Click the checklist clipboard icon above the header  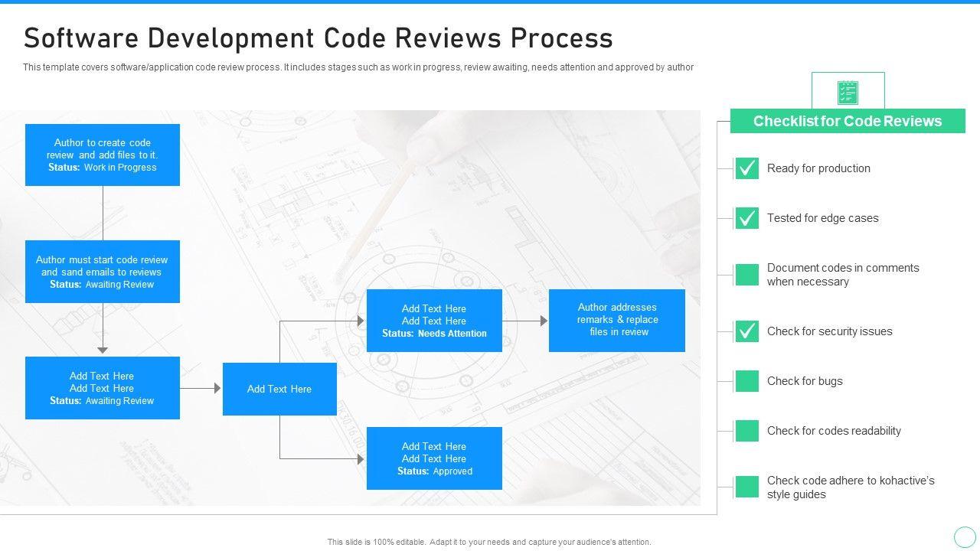click(848, 93)
